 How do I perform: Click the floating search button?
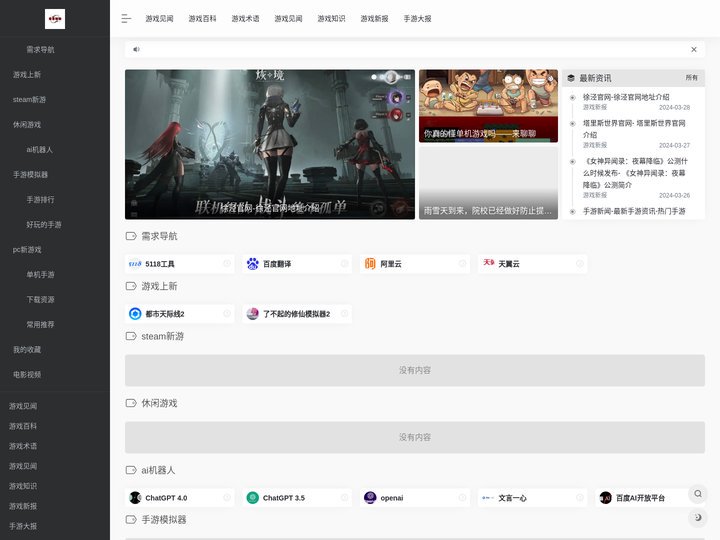(x=698, y=494)
